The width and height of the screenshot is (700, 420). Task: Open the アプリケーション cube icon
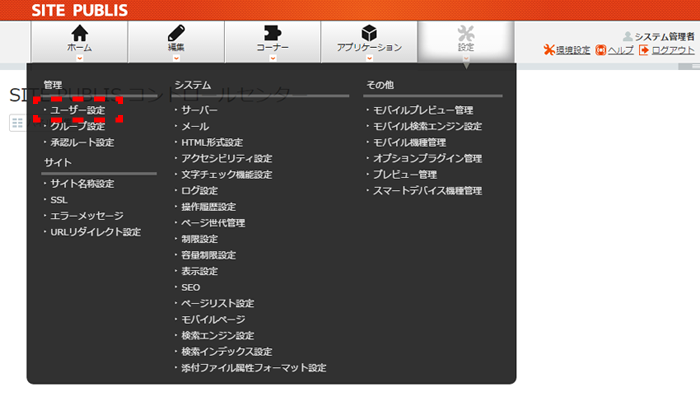(369, 33)
